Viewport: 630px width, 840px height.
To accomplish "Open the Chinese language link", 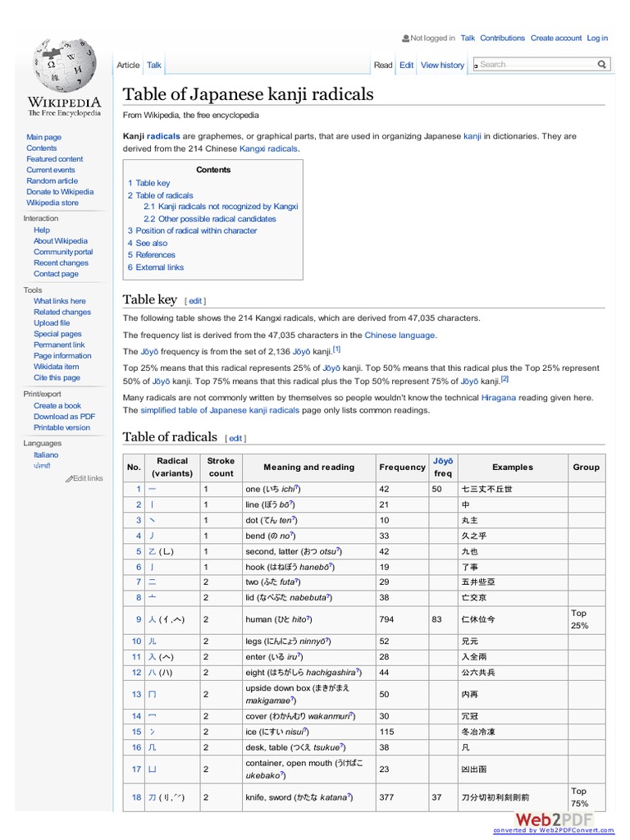I will [x=399, y=336].
